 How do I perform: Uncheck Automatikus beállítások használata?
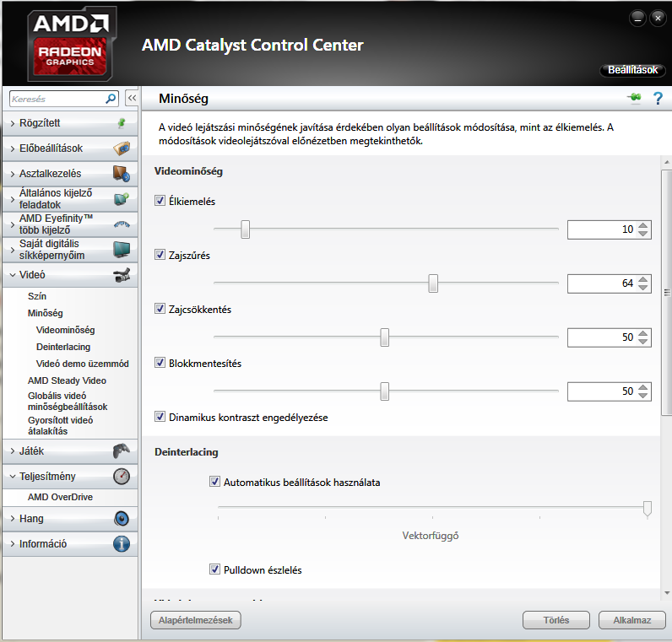[214, 482]
